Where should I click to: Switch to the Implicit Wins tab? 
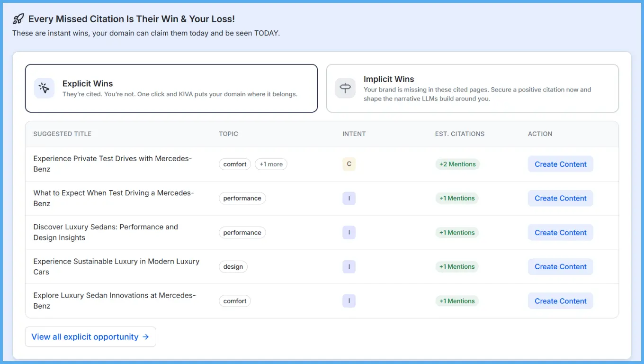[472, 88]
